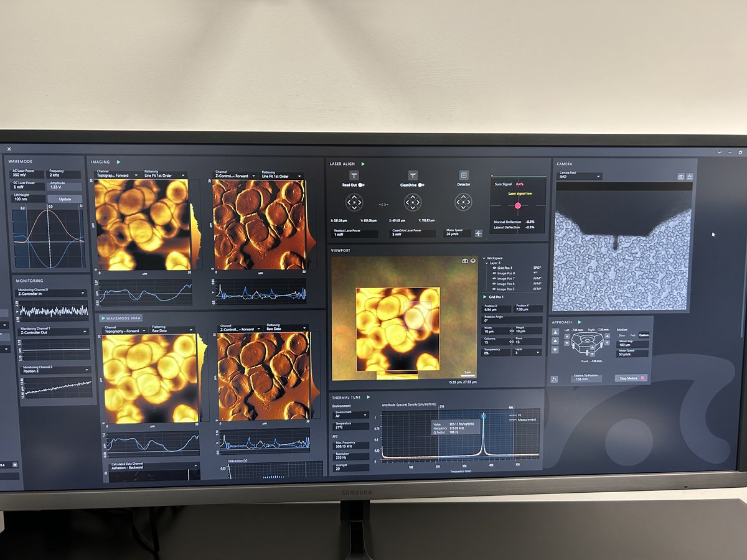Click the CleanDrive laser position icon
The image size is (747, 560).
(413, 175)
